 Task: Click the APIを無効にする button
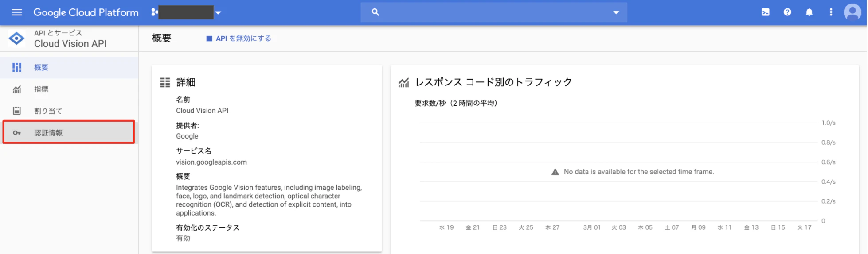pos(239,38)
